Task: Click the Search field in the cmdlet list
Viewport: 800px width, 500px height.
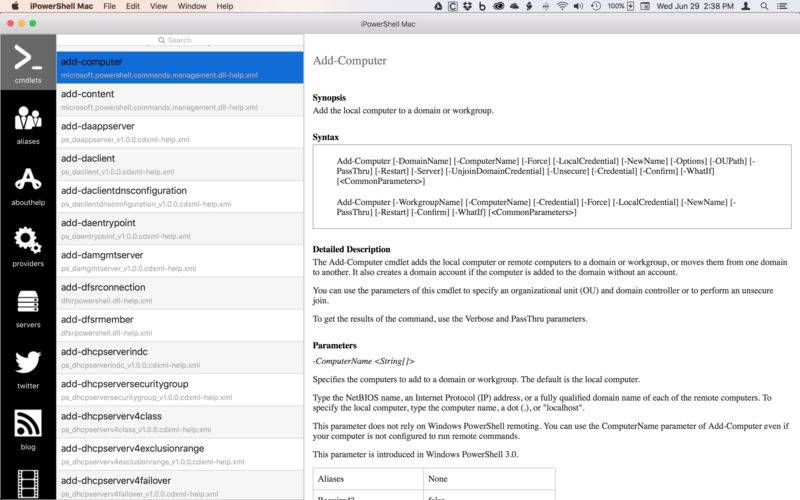Action: point(180,40)
